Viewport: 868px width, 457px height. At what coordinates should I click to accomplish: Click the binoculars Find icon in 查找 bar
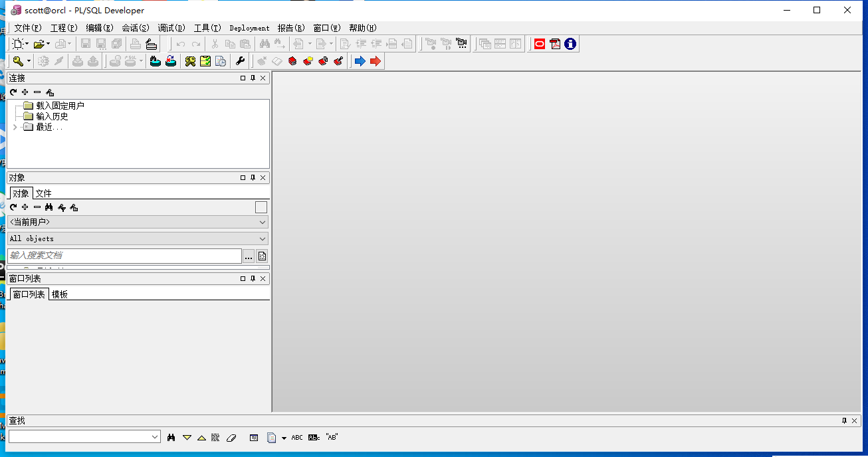(x=171, y=437)
